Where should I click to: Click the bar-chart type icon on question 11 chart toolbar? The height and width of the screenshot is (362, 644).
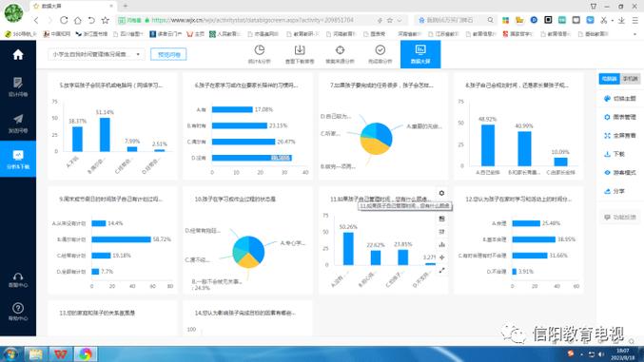(442, 244)
